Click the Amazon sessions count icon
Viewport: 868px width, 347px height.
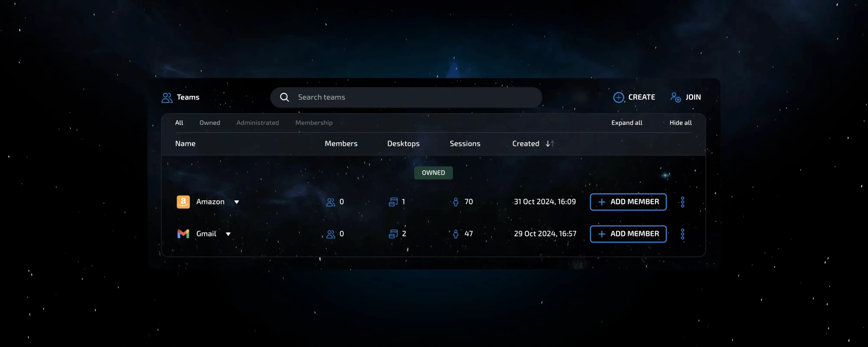pos(455,202)
